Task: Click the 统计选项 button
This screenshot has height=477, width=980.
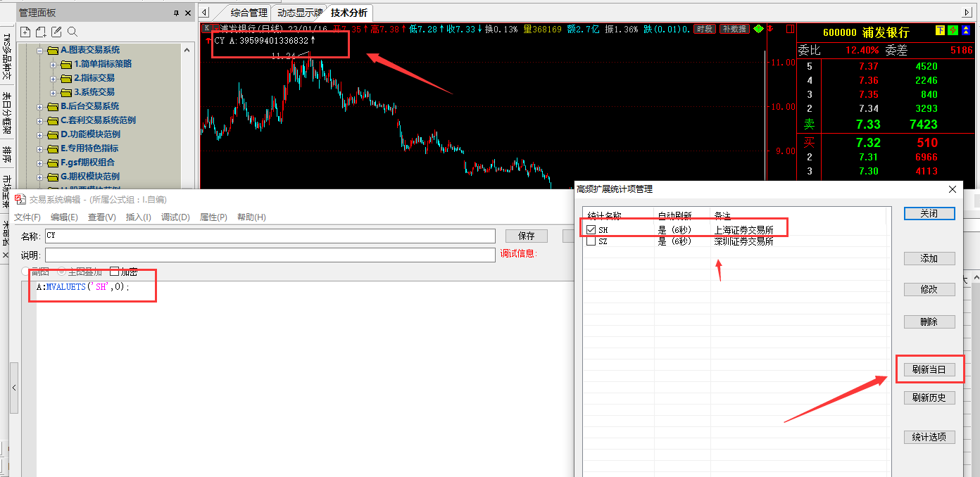Action: 929,437
